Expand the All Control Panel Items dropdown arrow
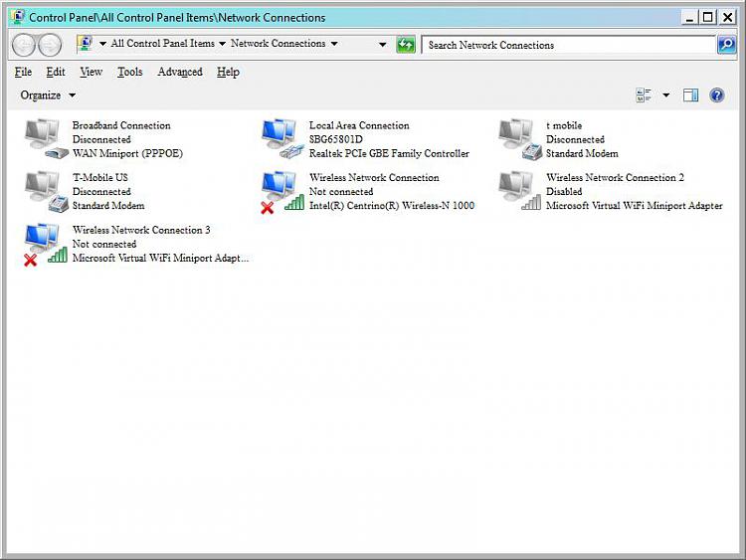The image size is (746, 560). 222,44
